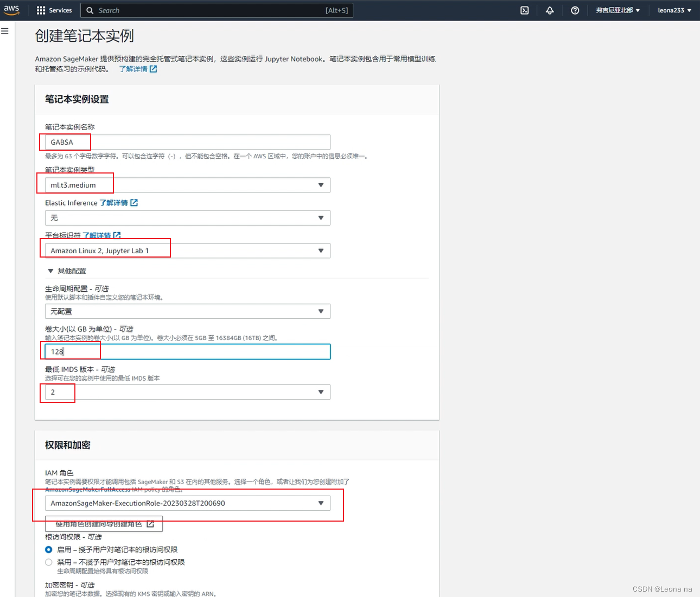Open the platform dropdown Amazon Linux 2, Jupyter Lab 1

(188, 251)
